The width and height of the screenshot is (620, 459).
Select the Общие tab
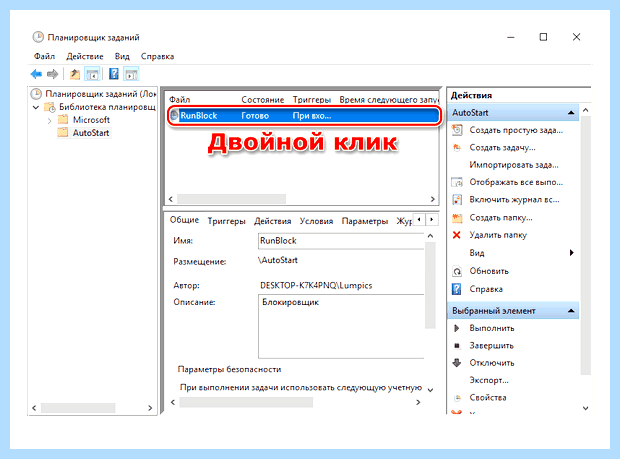pos(184,220)
